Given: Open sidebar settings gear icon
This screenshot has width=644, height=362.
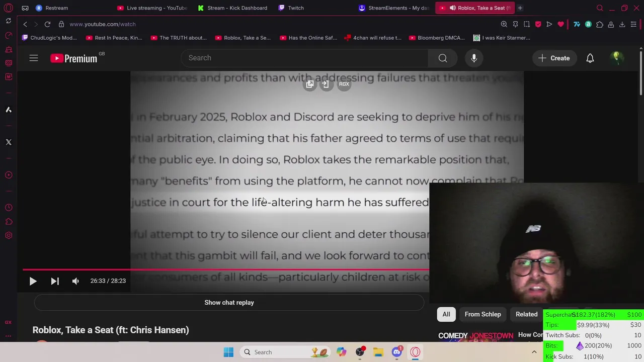Looking at the screenshot, I should click(9, 235).
